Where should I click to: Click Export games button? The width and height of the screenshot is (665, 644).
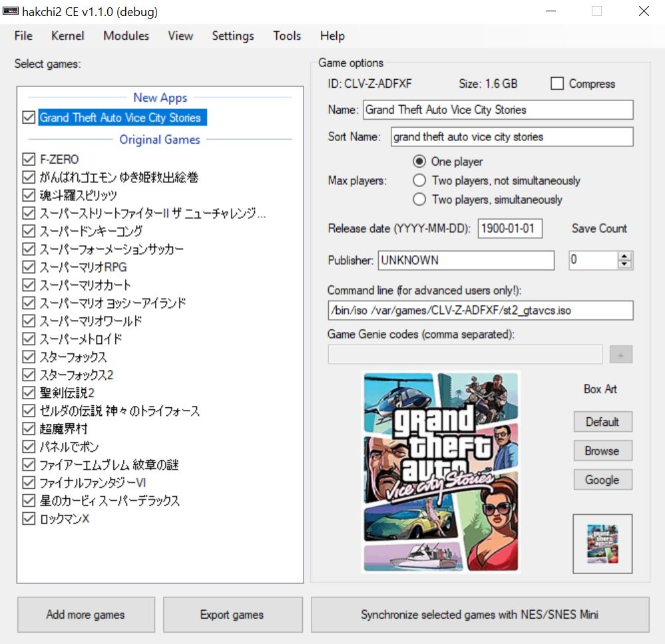232,615
